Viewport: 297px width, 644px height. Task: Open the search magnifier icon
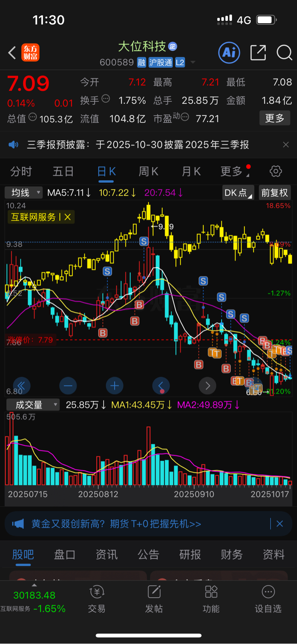[x=284, y=52]
